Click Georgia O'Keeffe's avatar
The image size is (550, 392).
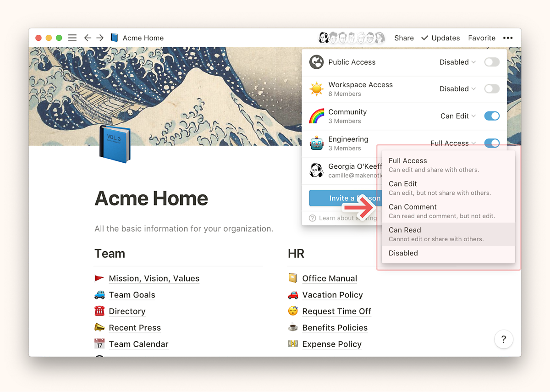pos(316,171)
